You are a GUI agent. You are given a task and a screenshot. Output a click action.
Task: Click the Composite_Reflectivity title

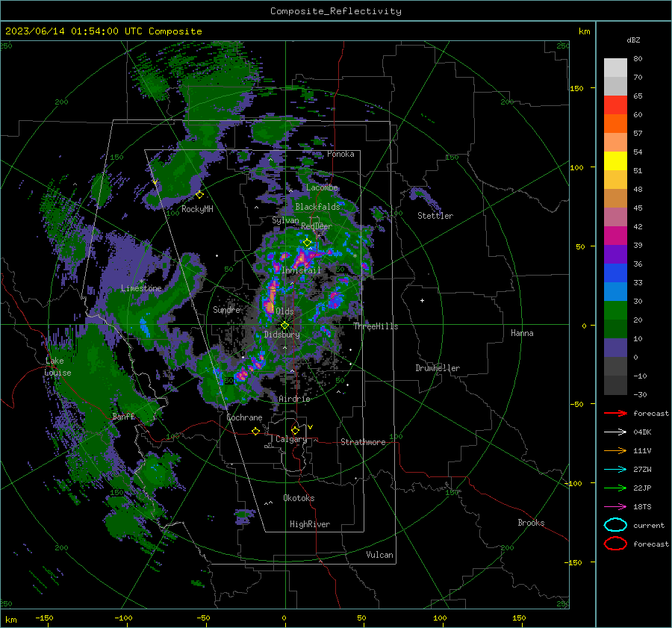point(335,11)
